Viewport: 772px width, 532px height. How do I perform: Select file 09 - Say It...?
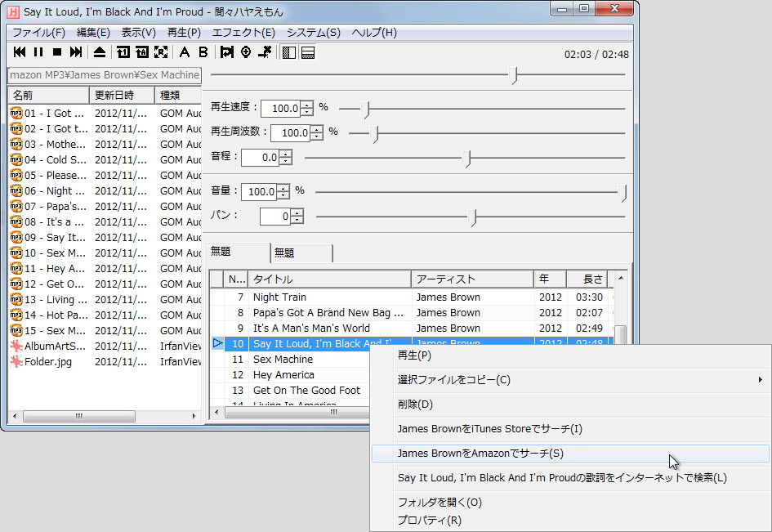pyautogui.click(x=47, y=238)
